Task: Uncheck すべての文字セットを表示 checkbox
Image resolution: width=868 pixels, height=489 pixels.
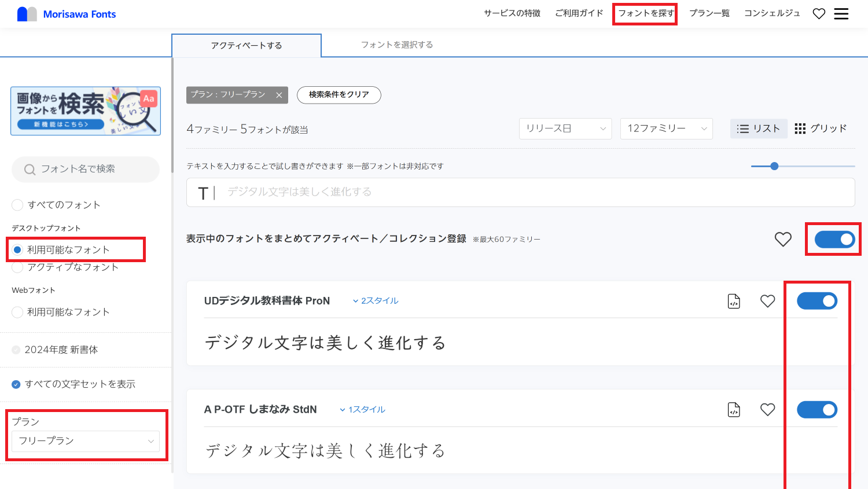Action: [x=16, y=384]
